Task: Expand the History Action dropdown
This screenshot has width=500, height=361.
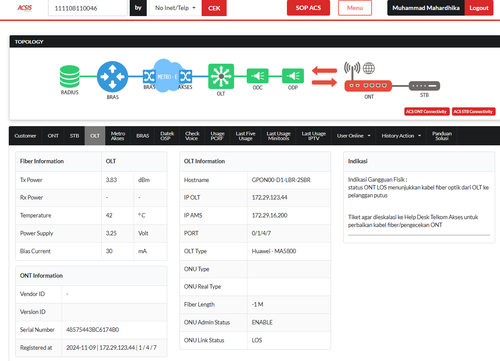Action: [401, 136]
